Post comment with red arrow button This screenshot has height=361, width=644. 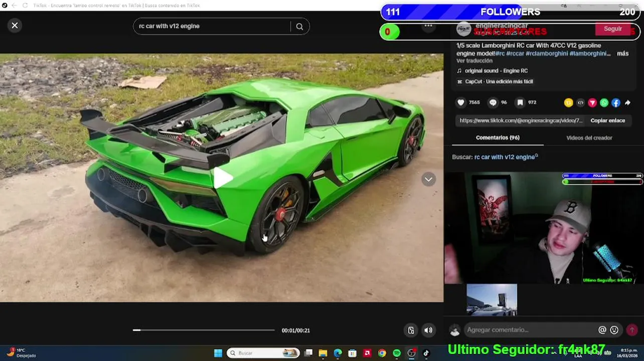pyautogui.click(x=632, y=330)
